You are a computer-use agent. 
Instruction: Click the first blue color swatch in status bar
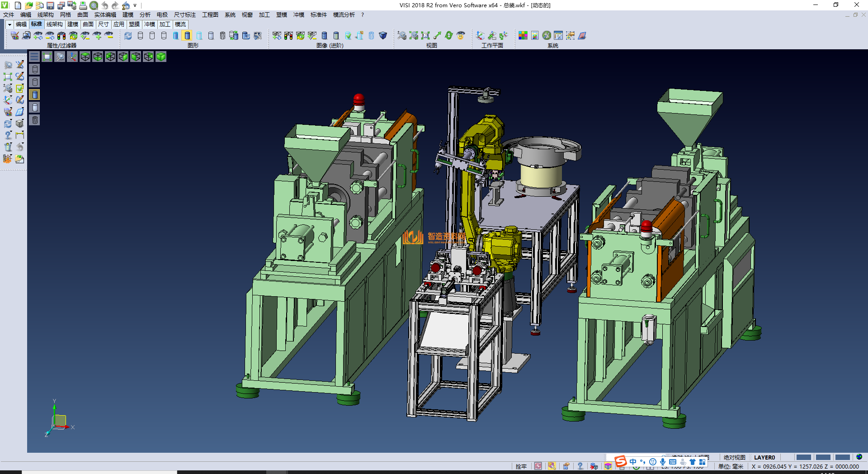(803, 457)
